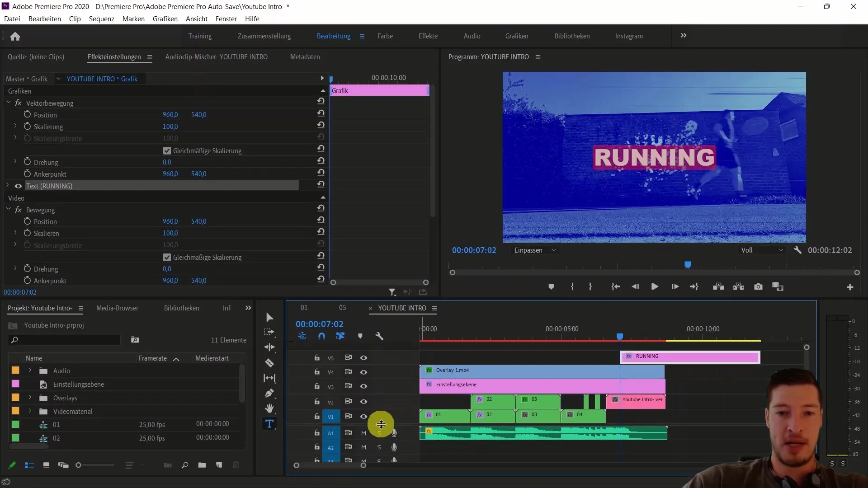Screen dimensions: 868x488
Task: Open the button editor plus icon
Action: click(850, 287)
